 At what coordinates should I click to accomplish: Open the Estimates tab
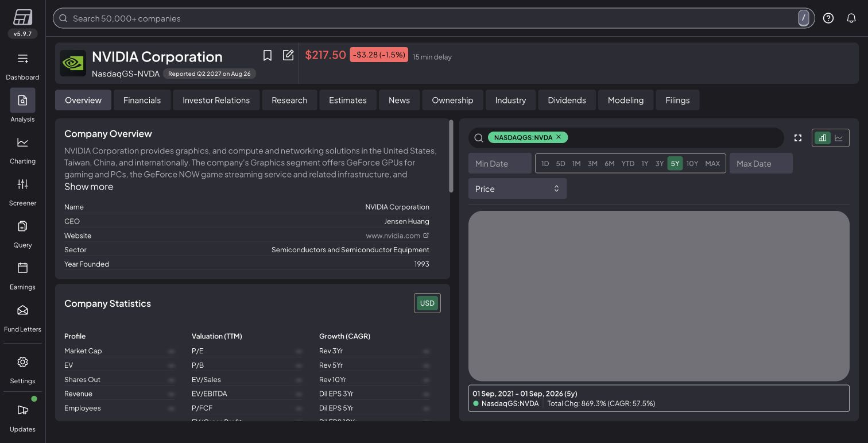tap(348, 100)
